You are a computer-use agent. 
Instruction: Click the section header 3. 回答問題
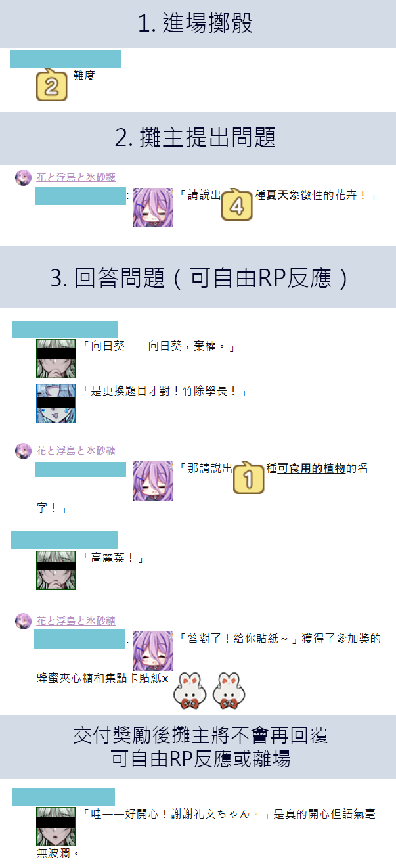198,278
